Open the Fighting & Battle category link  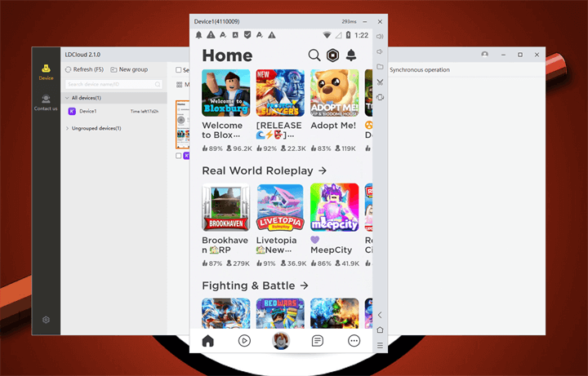click(255, 285)
